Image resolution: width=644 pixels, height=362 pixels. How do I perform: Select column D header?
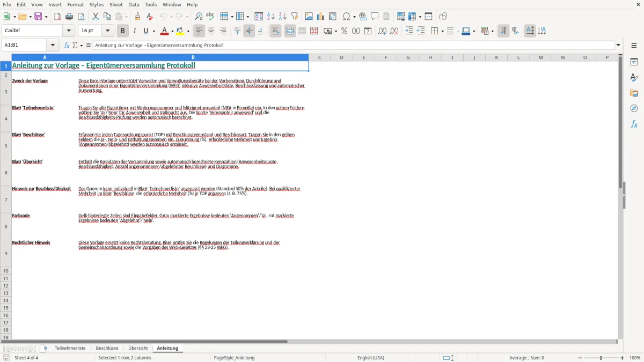(x=341, y=57)
